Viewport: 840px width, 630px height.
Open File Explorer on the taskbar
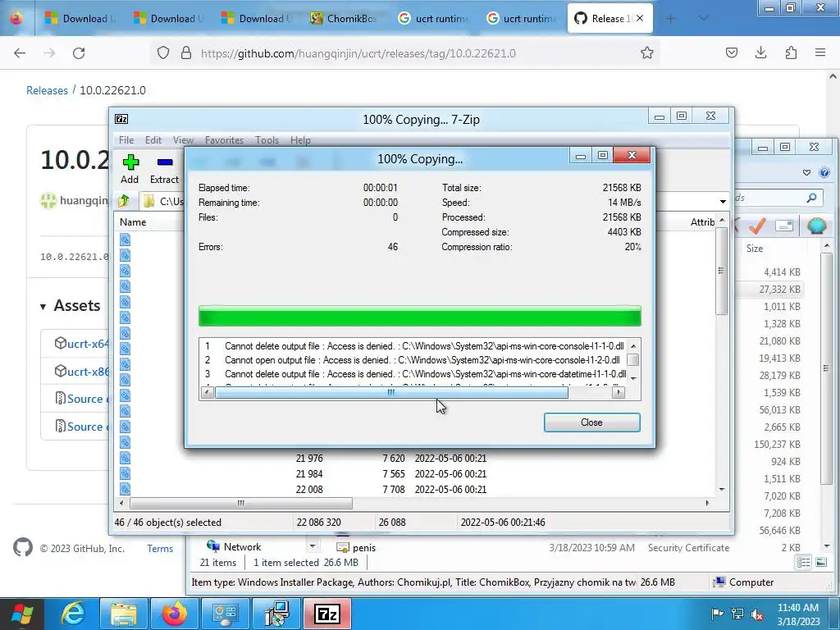tap(124, 614)
